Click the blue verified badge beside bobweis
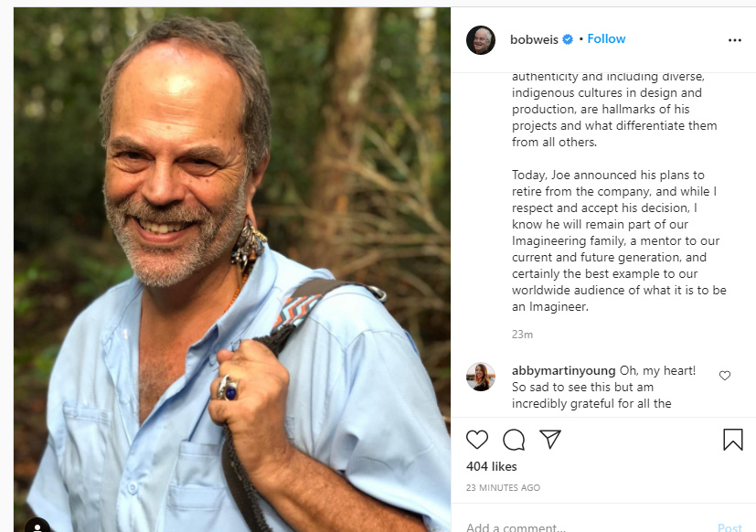This screenshot has height=532, width=756. (x=568, y=39)
